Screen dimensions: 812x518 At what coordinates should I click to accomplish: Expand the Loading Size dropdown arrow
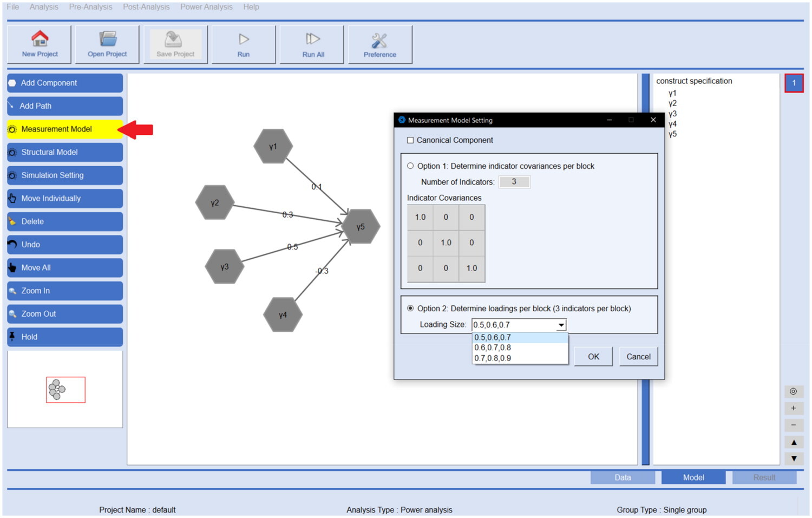(x=561, y=325)
